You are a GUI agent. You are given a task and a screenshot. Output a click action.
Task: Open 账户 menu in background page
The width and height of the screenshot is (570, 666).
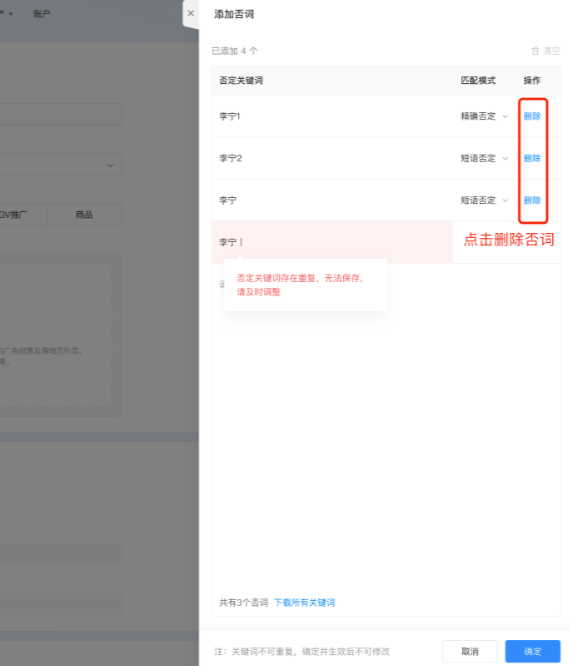pyautogui.click(x=42, y=14)
